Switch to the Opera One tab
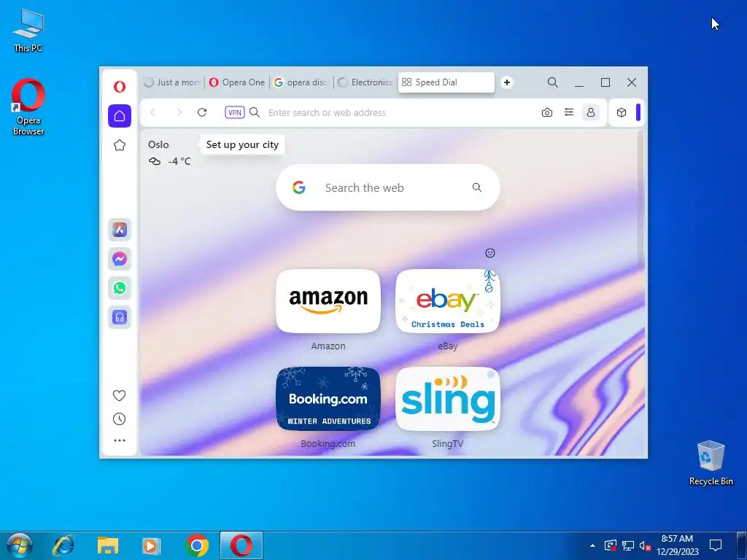The image size is (747, 560). tap(237, 82)
